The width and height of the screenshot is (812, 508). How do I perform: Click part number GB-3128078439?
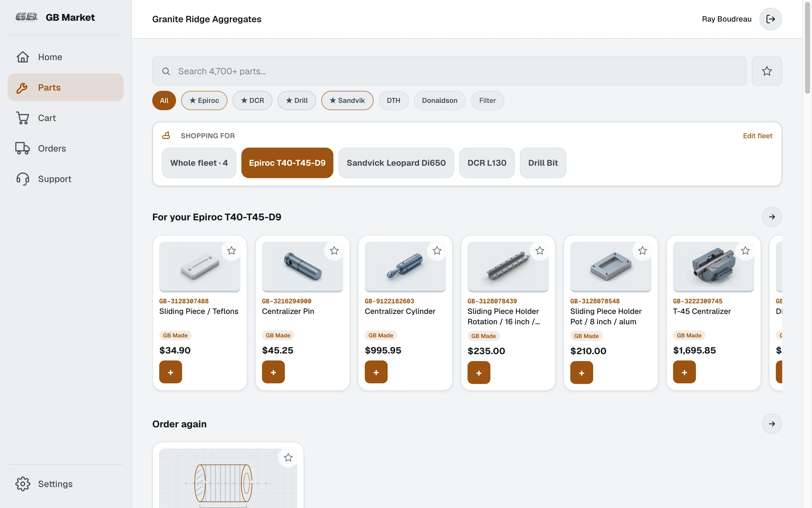click(x=492, y=301)
